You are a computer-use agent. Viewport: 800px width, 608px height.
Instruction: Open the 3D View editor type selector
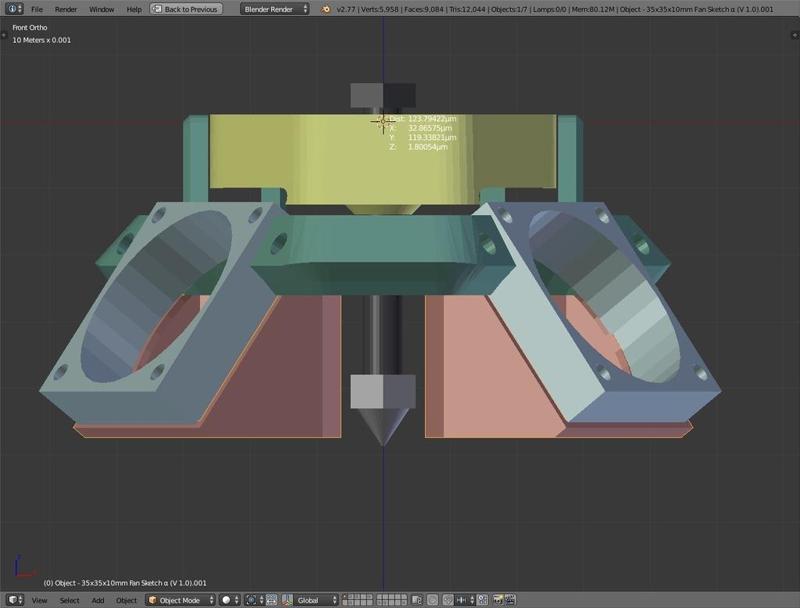pyautogui.click(x=13, y=600)
